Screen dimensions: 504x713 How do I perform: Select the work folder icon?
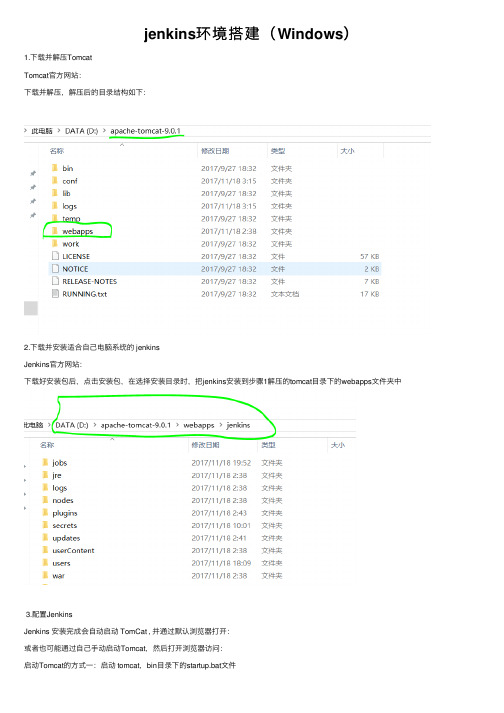tap(55, 244)
